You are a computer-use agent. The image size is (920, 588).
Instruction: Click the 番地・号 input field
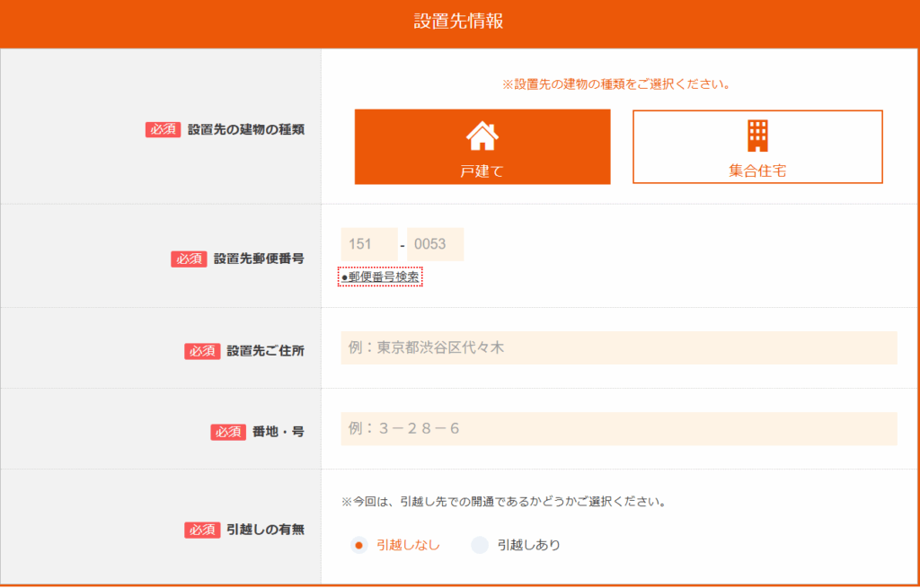pyautogui.click(x=618, y=428)
